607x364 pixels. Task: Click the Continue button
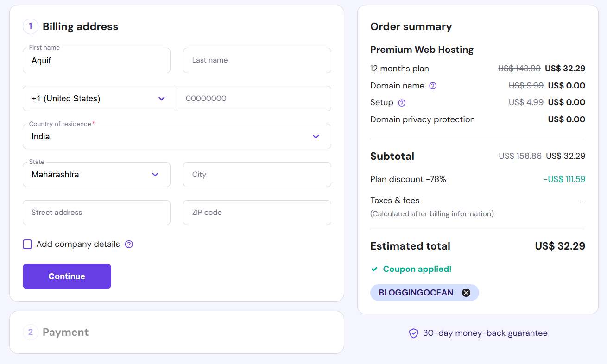[x=67, y=276]
